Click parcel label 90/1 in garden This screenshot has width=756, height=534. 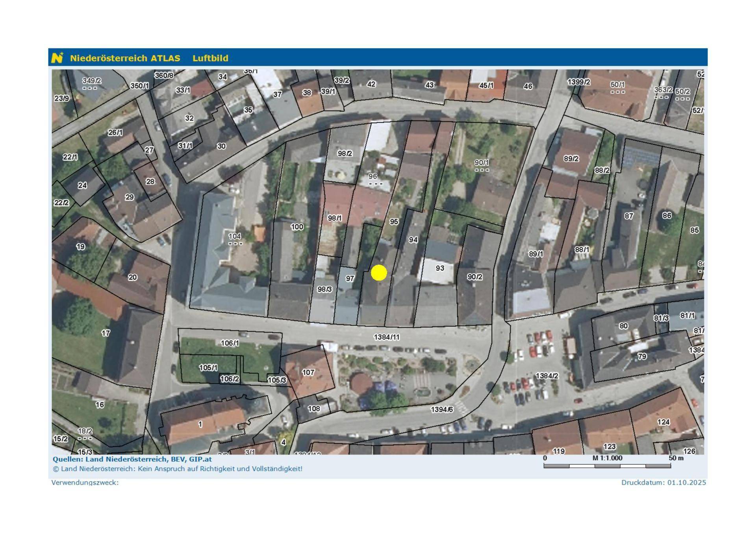[482, 163]
